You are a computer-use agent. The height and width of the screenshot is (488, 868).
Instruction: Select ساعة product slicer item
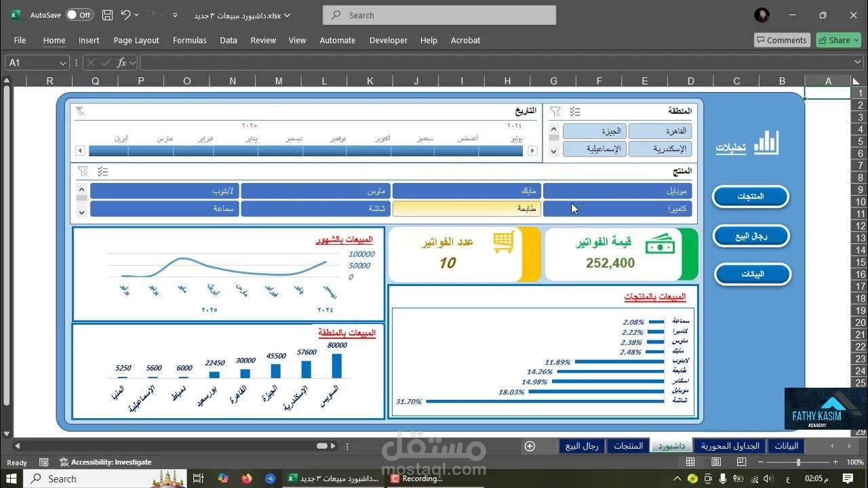pos(165,209)
